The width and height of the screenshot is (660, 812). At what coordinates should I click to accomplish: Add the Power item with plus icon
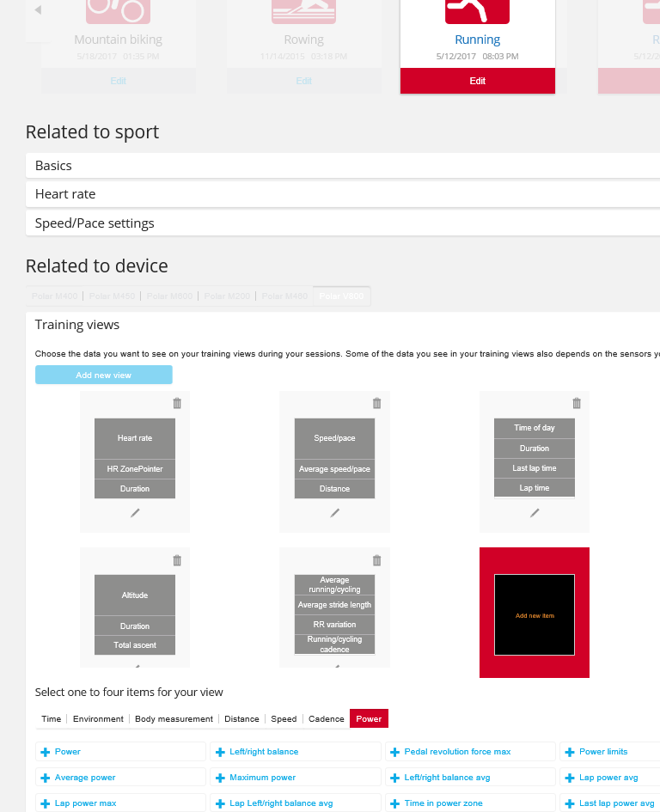click(x=45, y=752)
